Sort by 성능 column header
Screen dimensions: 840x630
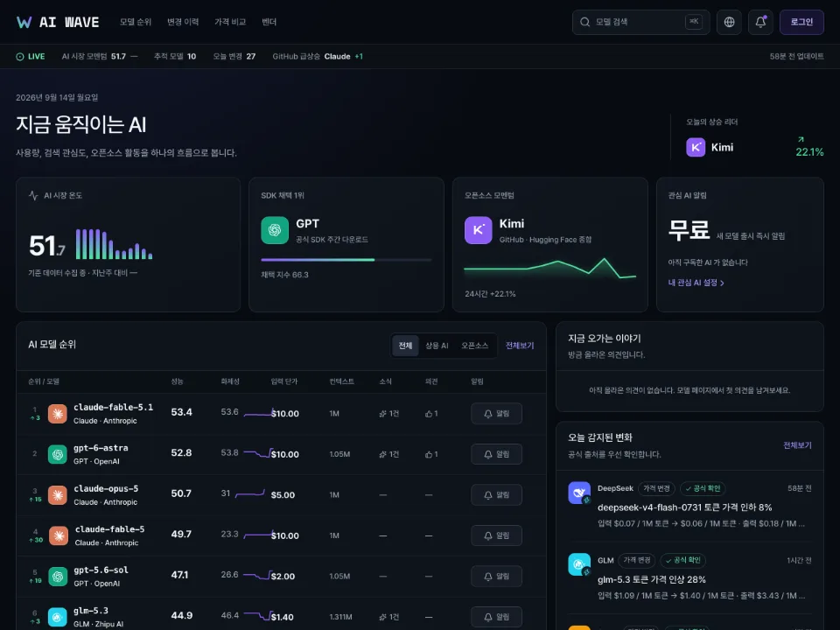tap(177, 381)
